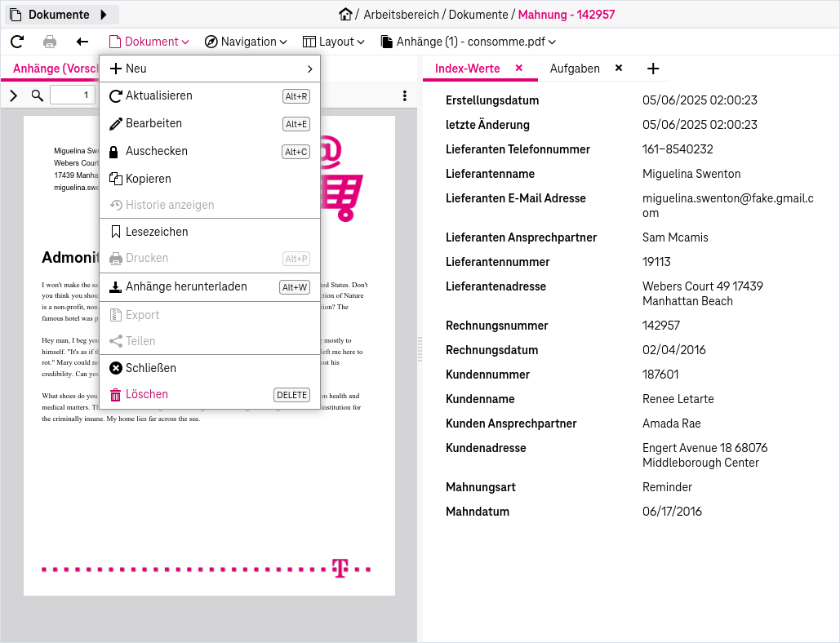
Task: Select Aktualisieren from the menu
Action: point(210,95)
